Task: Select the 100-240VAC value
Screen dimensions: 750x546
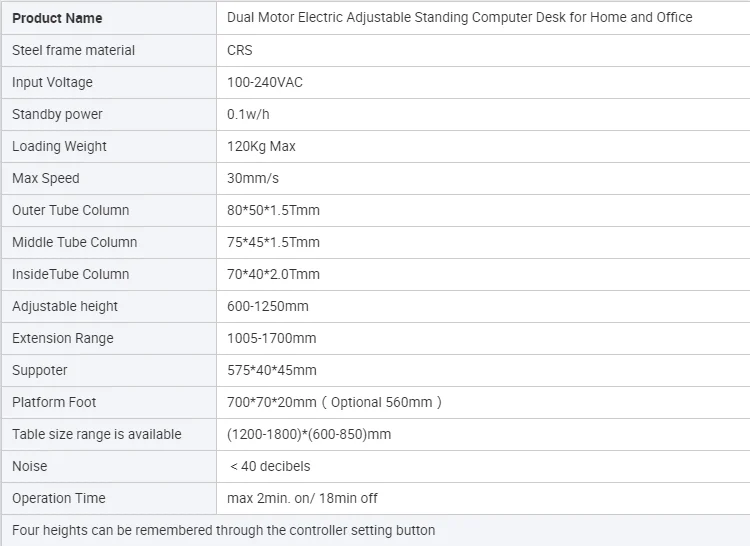Action: (265, 82)
